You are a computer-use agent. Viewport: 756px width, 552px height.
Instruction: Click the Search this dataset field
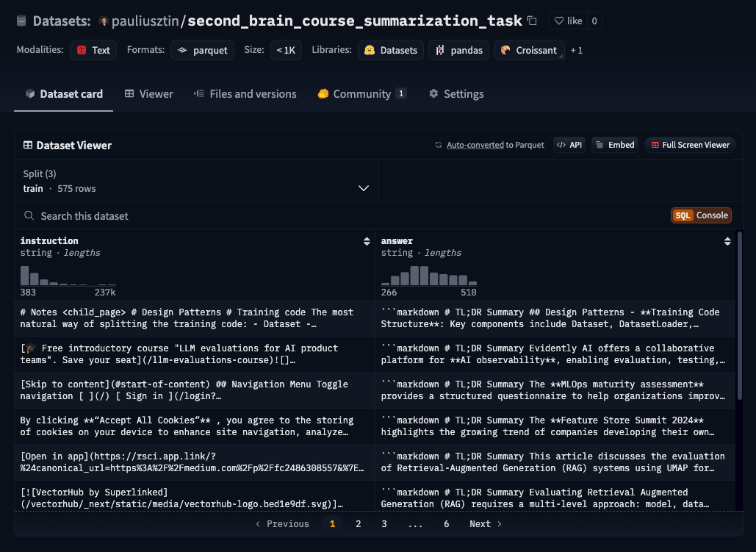click(x=337, y=215)
